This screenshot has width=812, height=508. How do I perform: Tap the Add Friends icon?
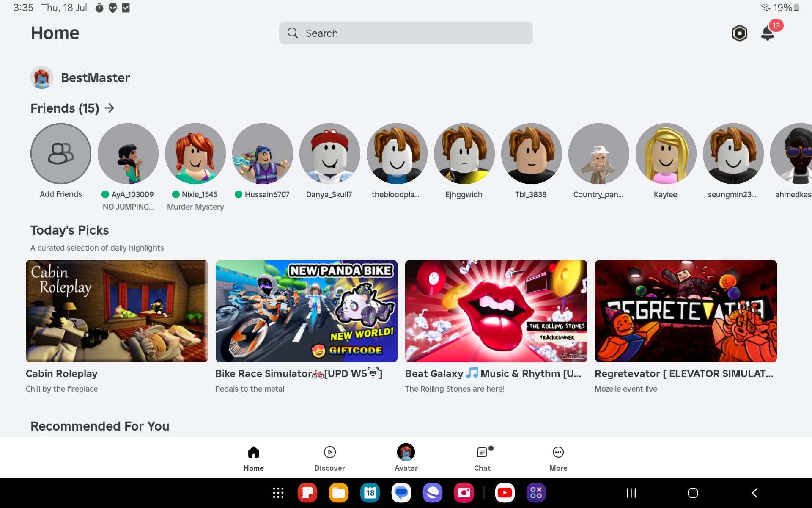tap(61, 154)
